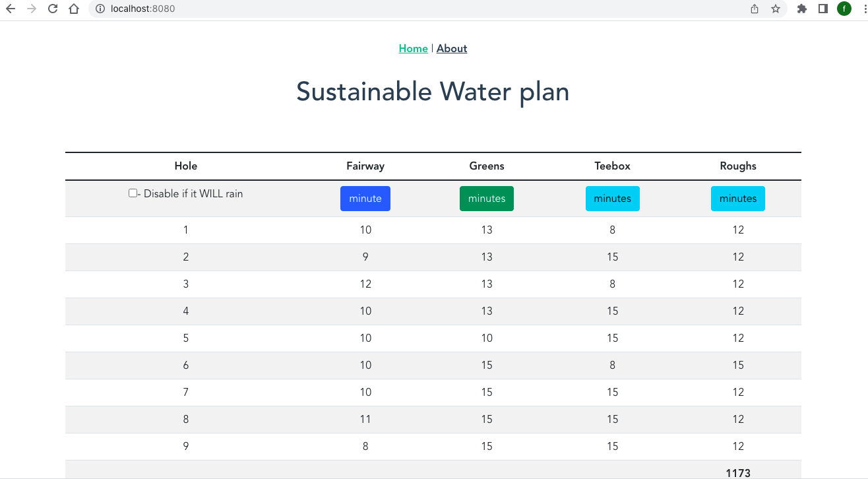Click the blue Fairway minute button
868x479 pixels.
(365, 199)
